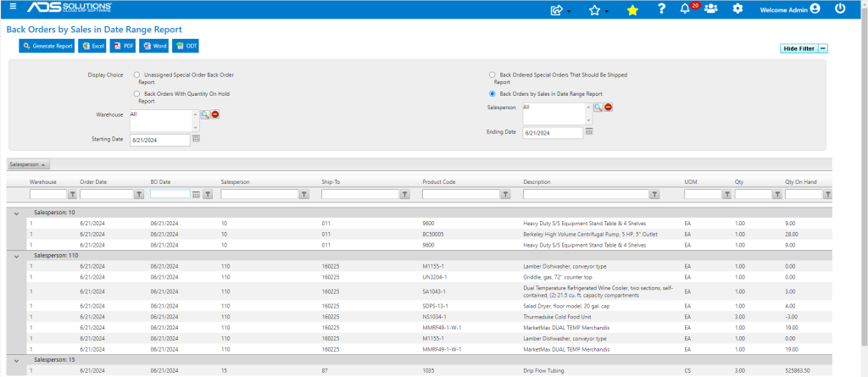Click the Hide Filter button
This screenshot has height=377, width=868.
[x=798, y=49]
